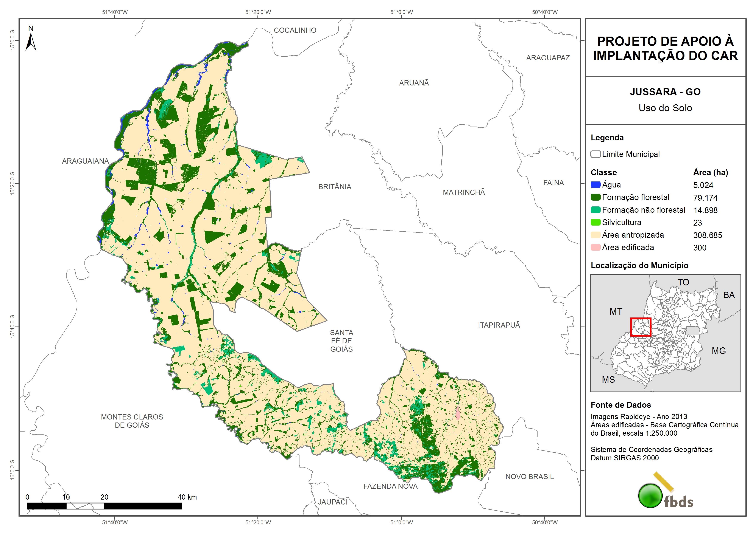Screen dimensions: 756x534
Task: Click the Silvicultura bright green swatch
Action: pyautogui.click(x=595, y=222)
